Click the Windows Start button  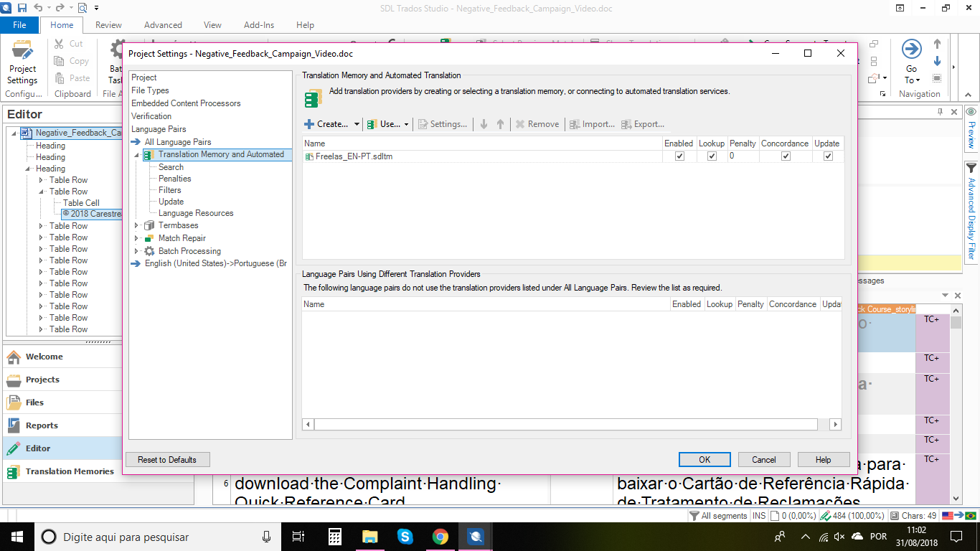17,537
